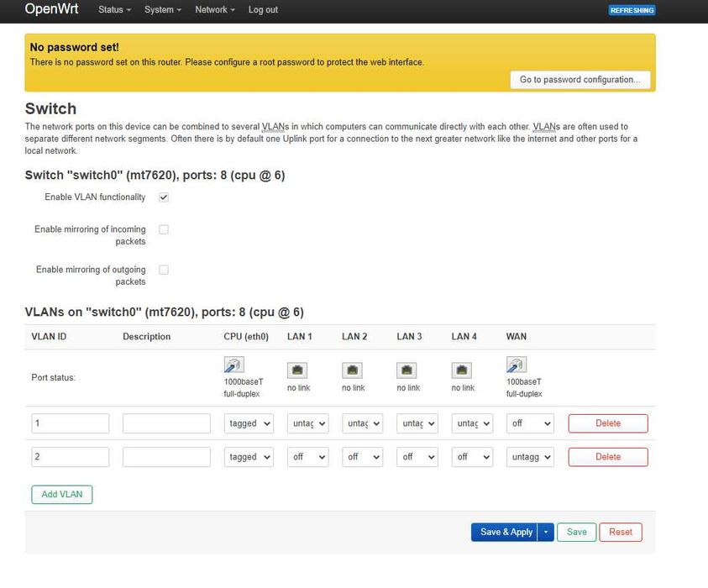Open VLAN 2 LAN 2 tagging dropdown
Viewport: 708px width, 588px height.
(363, 457)
